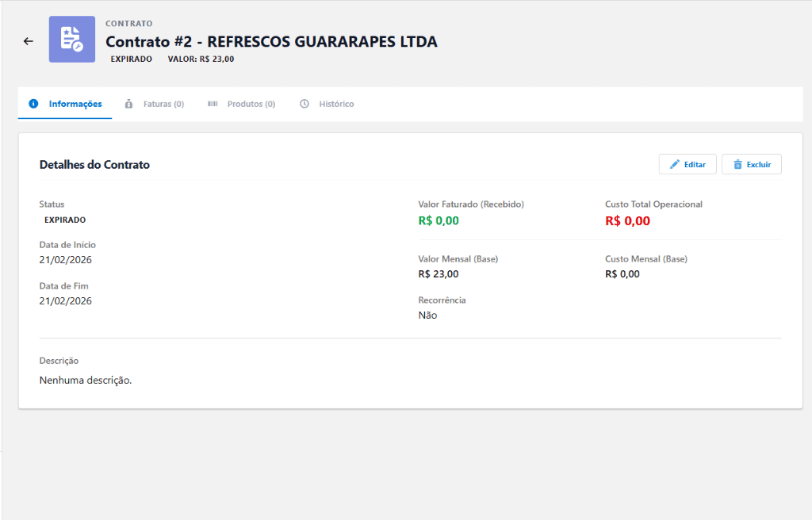This screenshot has height=520, width=812.
Task: Click the Data de Início date 21/02/2026
Action: pos(65,259)
